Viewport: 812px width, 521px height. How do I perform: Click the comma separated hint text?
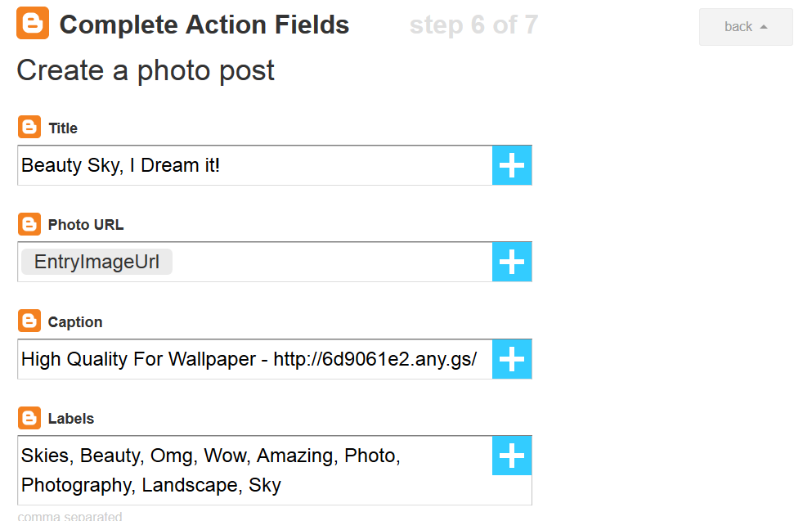click(x=70, y=516)
